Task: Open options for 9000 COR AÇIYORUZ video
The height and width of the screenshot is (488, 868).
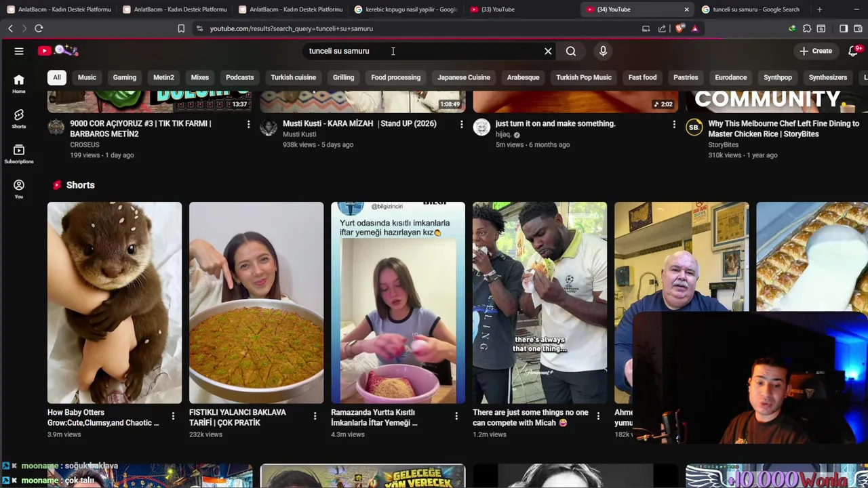Action: click(248, 124)
